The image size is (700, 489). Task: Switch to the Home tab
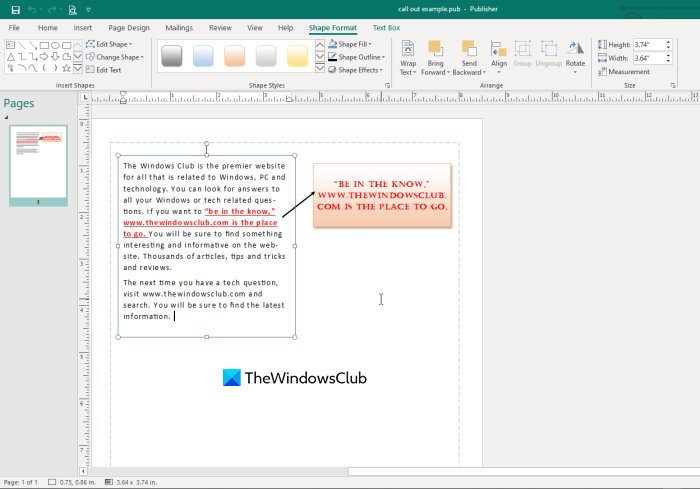(48, 28)
